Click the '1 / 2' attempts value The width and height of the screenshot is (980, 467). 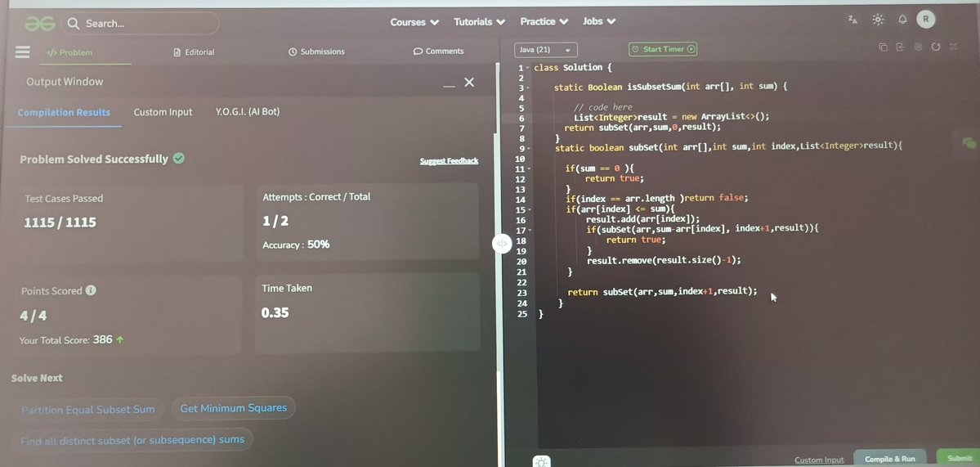click(275, 221)
